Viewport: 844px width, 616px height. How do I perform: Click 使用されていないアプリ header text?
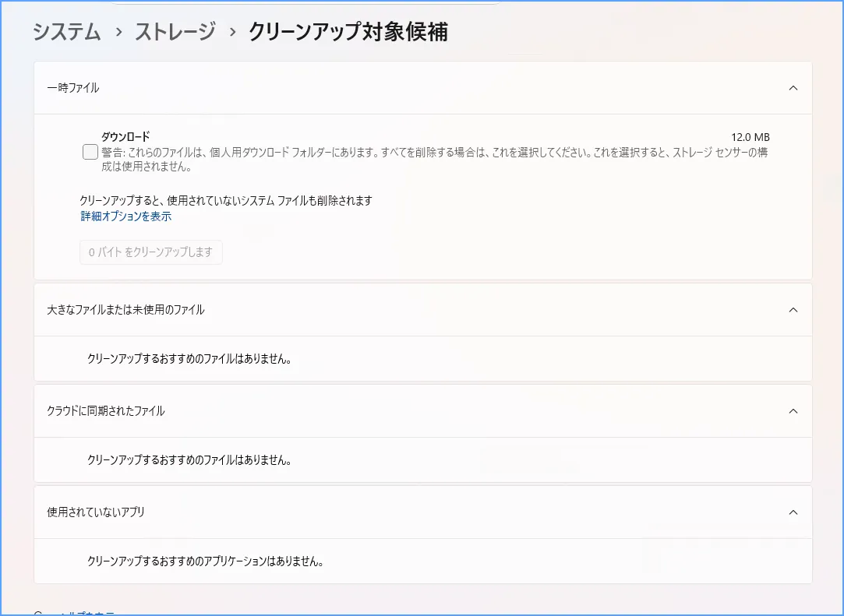(96, 512)
